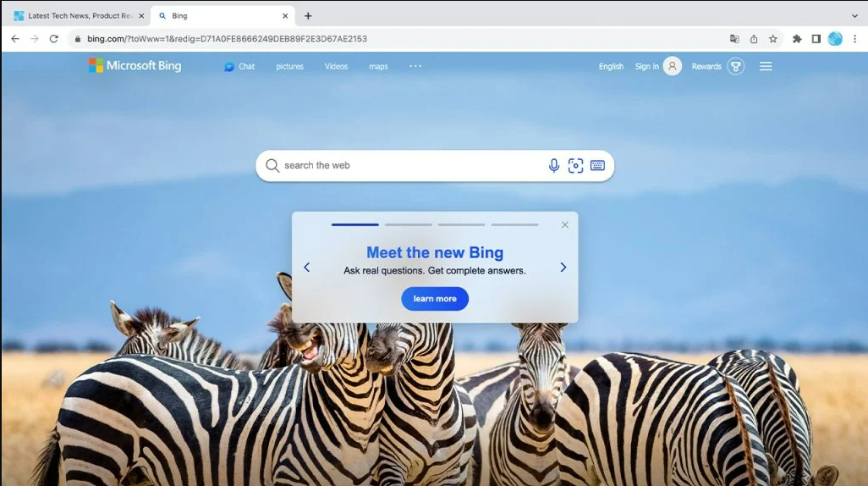Go to next slide in promo carousel
The image size is (868, 486).
563,268
